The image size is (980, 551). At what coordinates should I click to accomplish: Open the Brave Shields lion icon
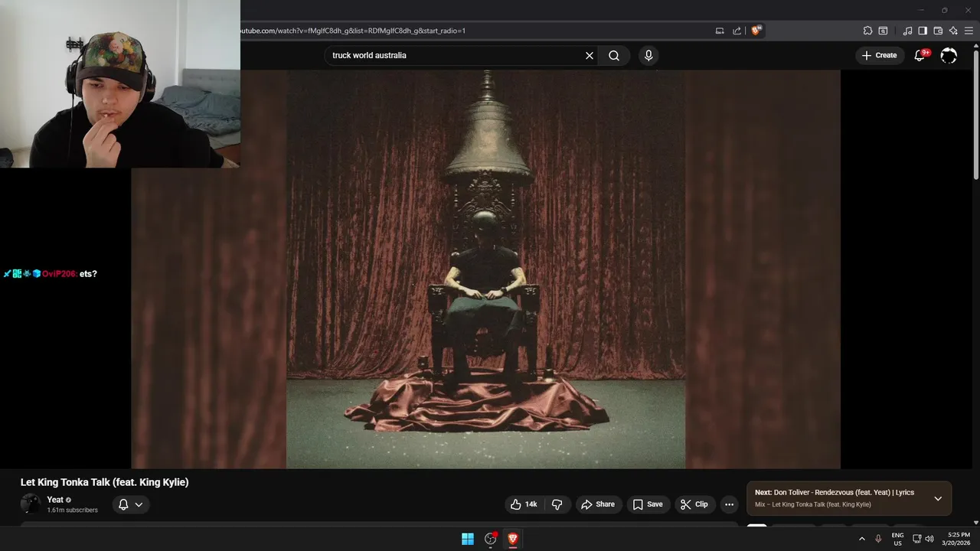(x=756, y=31)
